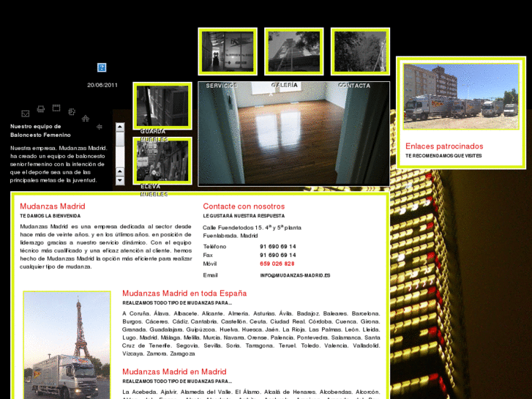Screen dimensions: 532x399
Task: Click the LE GUSTARÁ NUESTRA RESPUESTA subtitle
Action: coord(244,216)
